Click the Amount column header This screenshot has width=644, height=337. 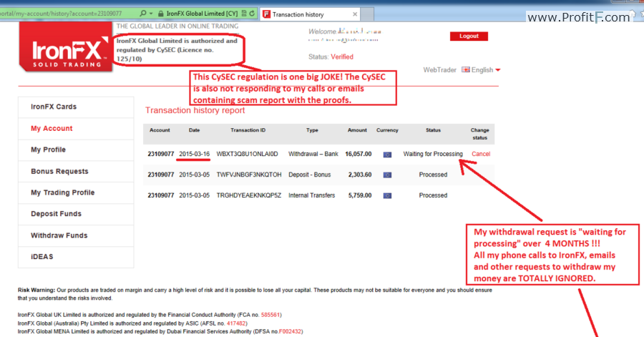357,130
